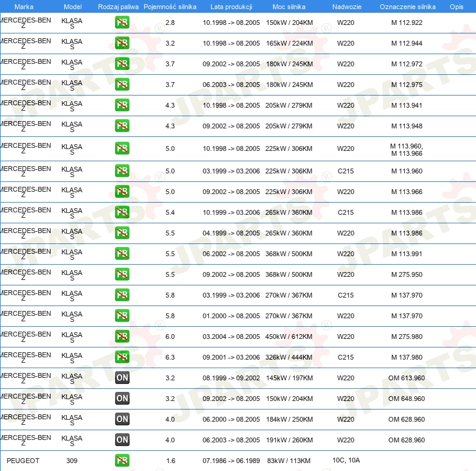
Task: Click the PB icon in the M 275.950 row
Action: [x=122, y=274]
